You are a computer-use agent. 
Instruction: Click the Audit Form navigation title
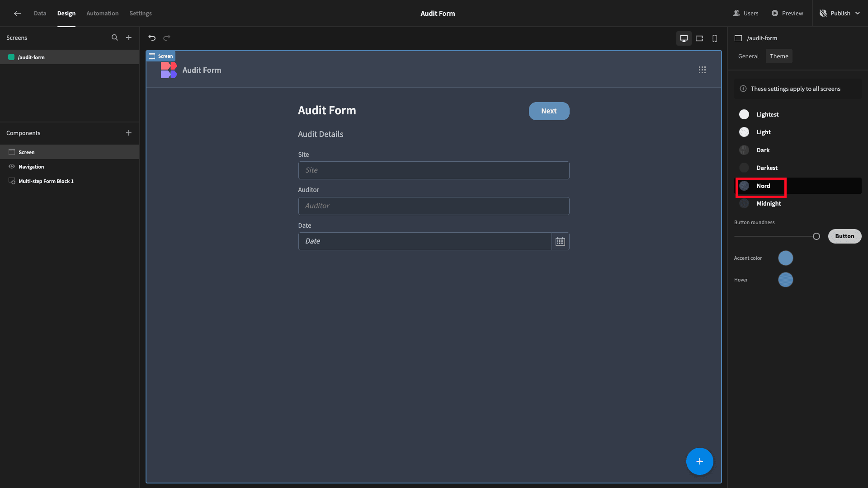pos(202,70)
